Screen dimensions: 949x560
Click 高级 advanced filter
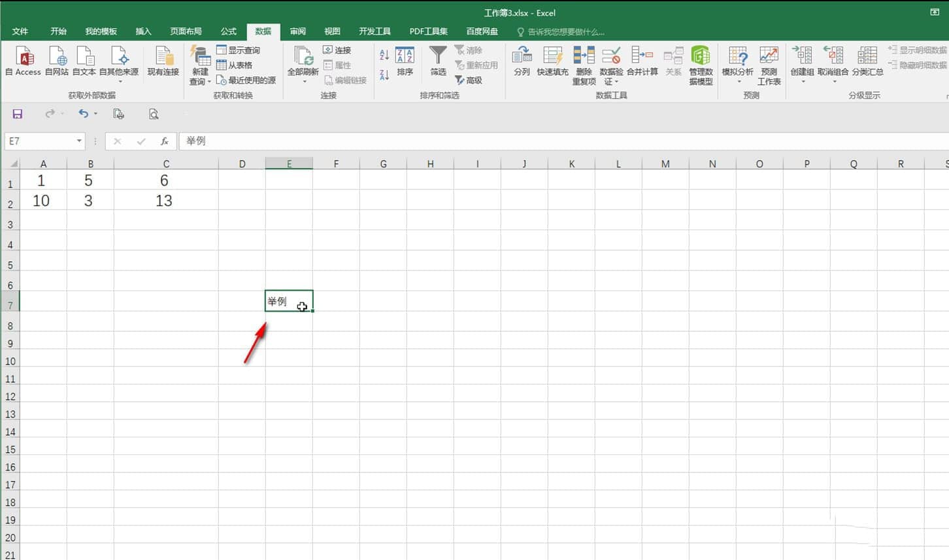[x=469, y=80]
